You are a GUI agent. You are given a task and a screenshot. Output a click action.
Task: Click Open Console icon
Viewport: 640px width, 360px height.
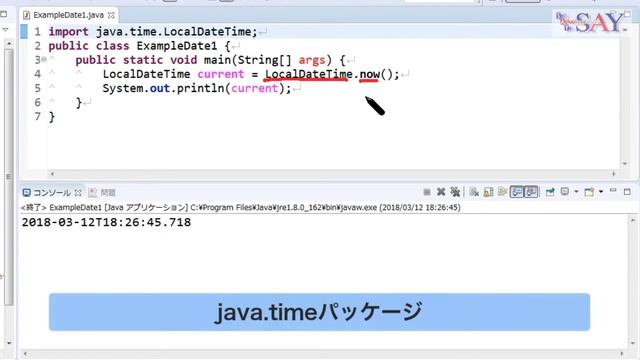[x=589, y=192]
